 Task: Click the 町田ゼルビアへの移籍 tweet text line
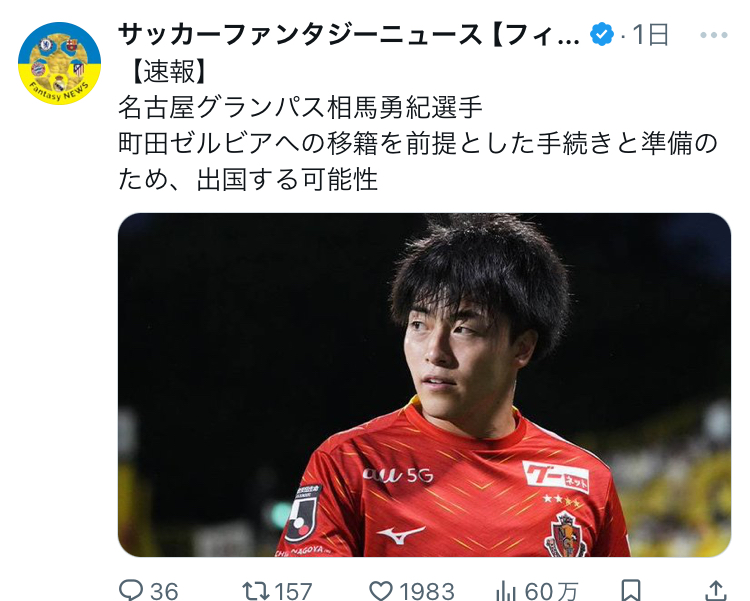(x=418, y=144)
